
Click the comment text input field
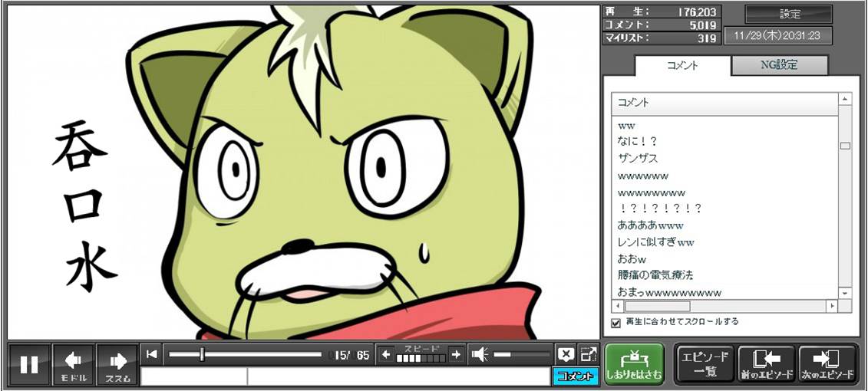(345, 376)
